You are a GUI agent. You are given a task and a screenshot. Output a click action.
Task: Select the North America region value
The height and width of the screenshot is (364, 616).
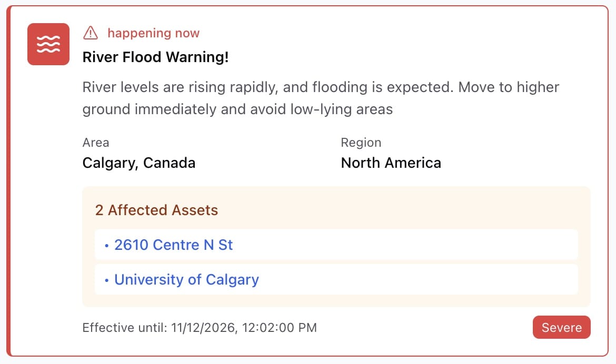click(x=391, y=163)
